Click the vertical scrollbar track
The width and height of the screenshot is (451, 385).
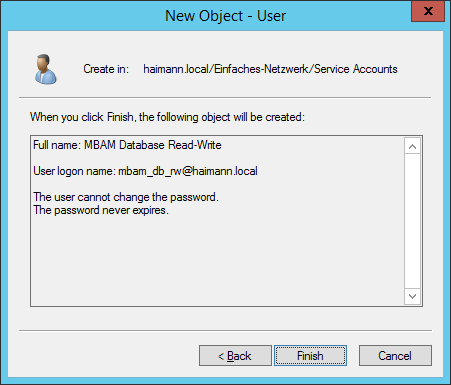click(412, 221)
